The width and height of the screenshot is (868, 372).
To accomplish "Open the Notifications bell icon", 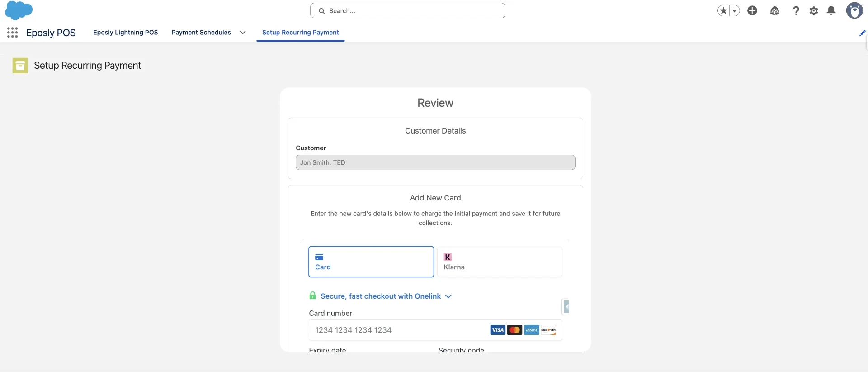I will pyautogui.click(x=831, y=10).
